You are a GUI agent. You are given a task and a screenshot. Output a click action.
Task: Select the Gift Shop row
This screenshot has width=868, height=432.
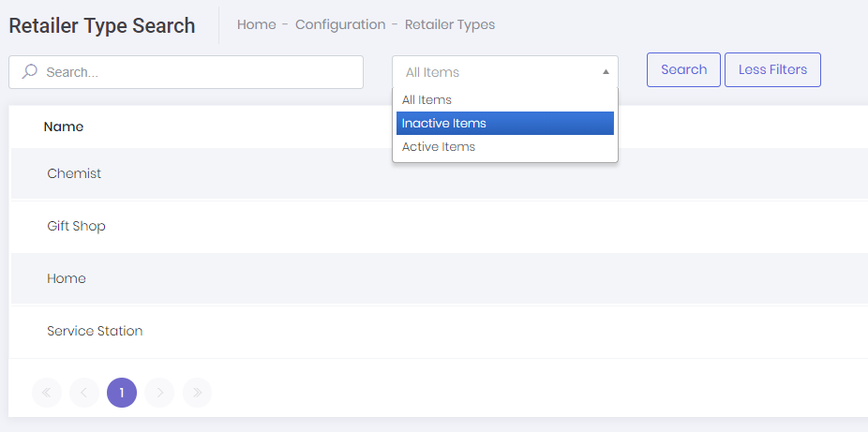click(76, 226)
